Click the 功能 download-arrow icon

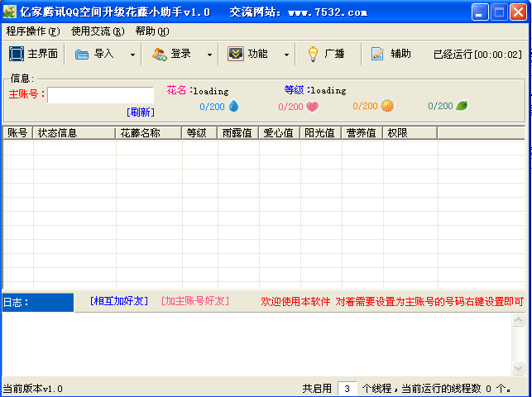tap(236, 54)
